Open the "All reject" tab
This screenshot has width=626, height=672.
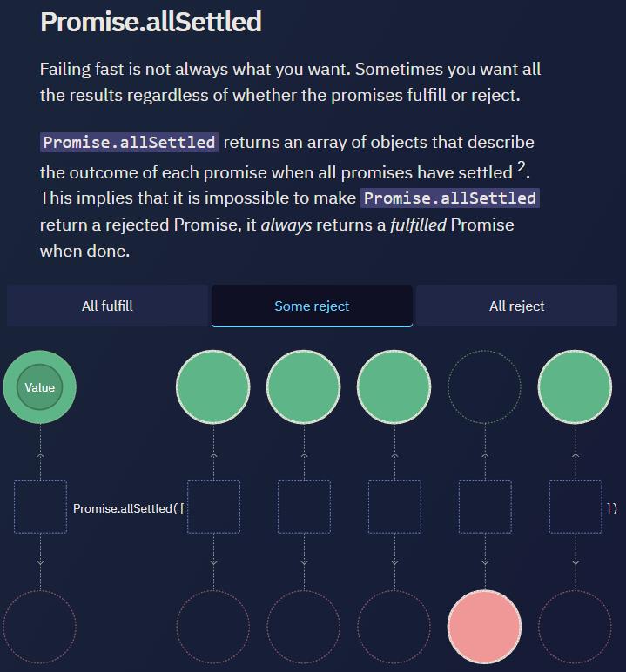(516, 306)
